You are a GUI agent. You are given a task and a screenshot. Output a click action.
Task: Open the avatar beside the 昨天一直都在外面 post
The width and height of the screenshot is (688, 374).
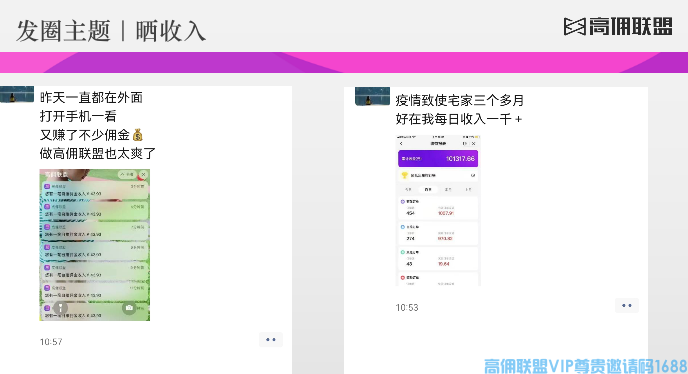[x=17, y=94]
